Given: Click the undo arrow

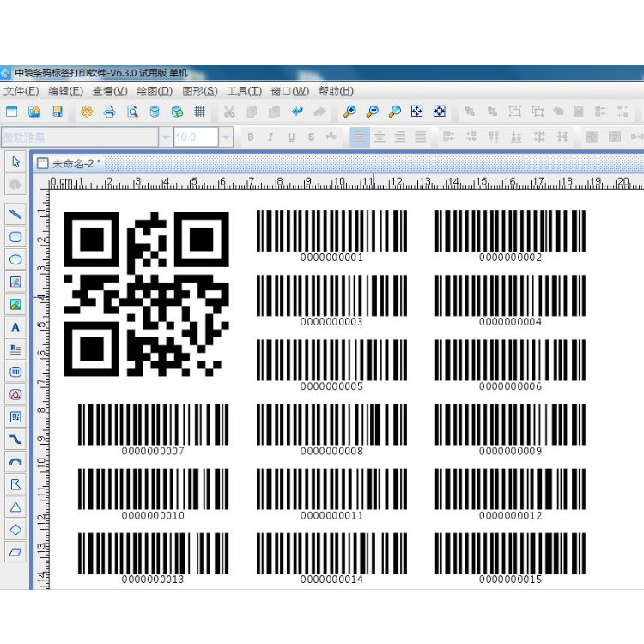Looking at the screenshot, I should 297,112.
